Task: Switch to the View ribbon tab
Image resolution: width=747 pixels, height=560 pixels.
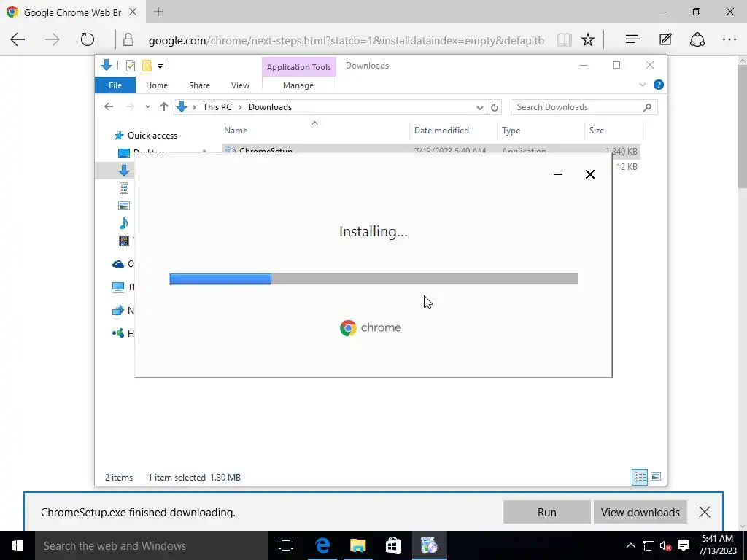Action: coord(240,85)
